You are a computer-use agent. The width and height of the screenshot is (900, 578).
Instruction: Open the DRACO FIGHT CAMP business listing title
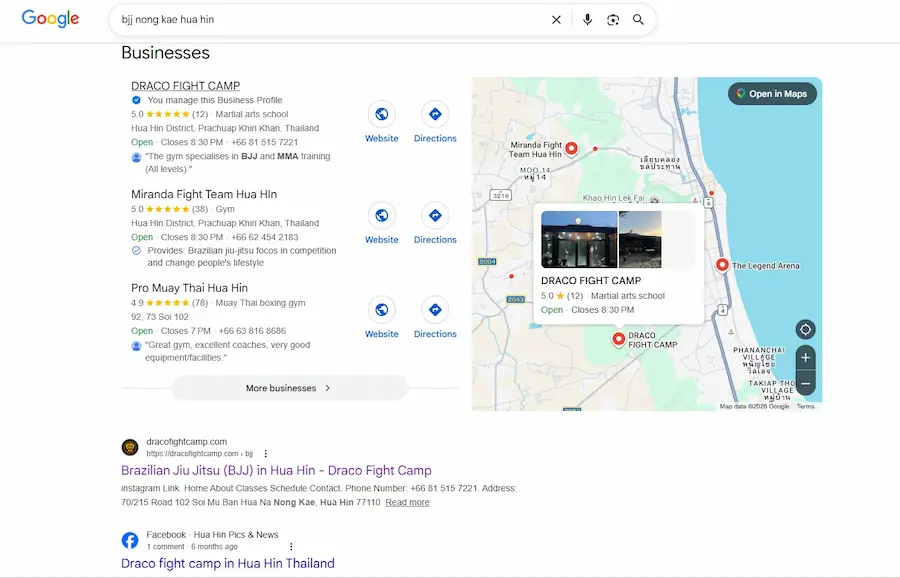[x=185, y=86]
